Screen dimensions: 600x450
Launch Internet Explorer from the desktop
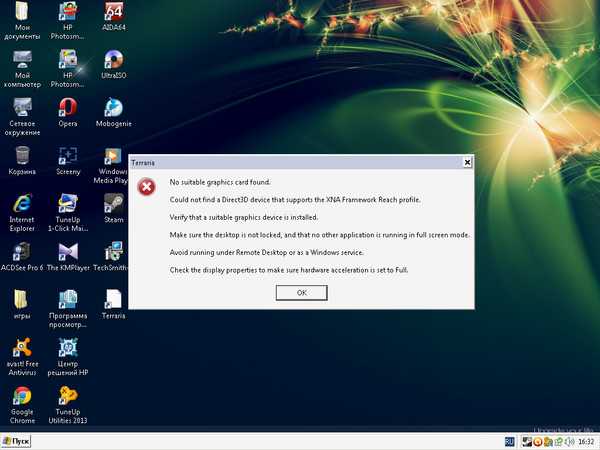click(x=22, y=213)
